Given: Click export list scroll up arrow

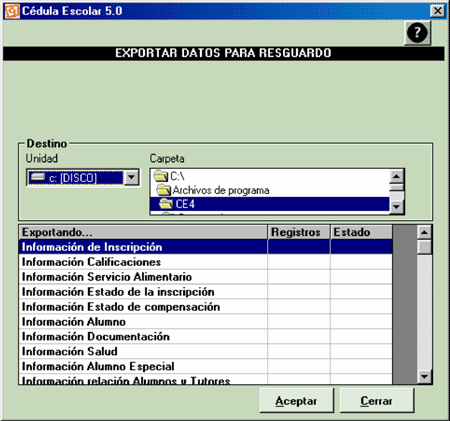Looking at the screenshot, I should (x=424, y=232).
